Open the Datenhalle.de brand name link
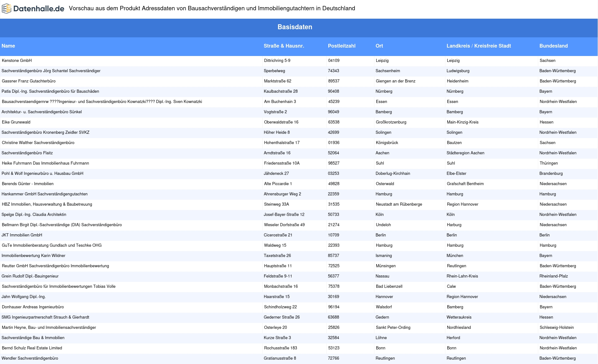This screenshot has width=598, height=364. (39, 9)
